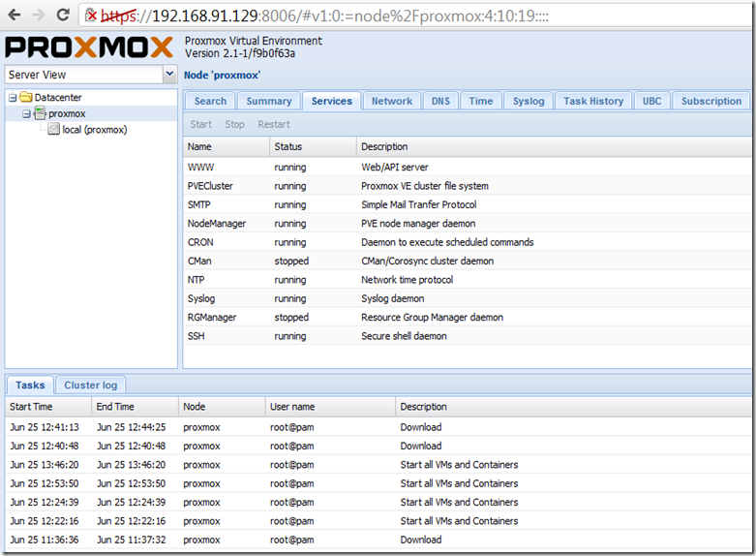The image size is (756, 556).
Task: Switch to the Search tab
Action: (x=210, y=101)
